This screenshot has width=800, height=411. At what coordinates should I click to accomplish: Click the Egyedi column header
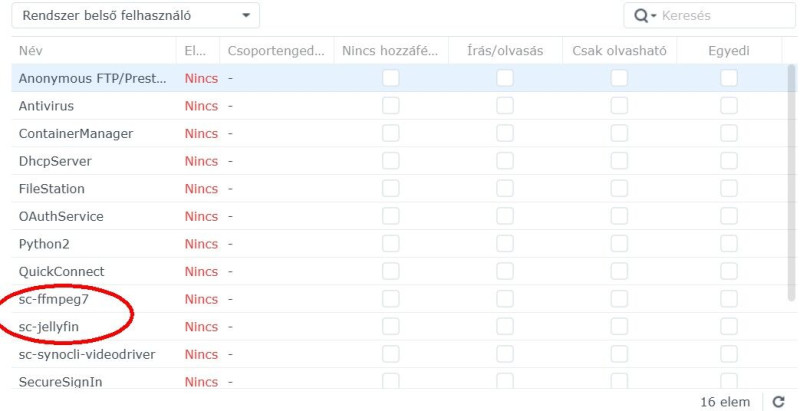click(x=728, y=50)
